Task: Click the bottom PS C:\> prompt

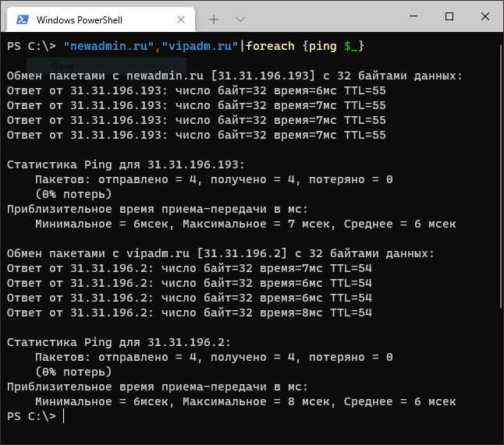Action: tap(31, 416)
